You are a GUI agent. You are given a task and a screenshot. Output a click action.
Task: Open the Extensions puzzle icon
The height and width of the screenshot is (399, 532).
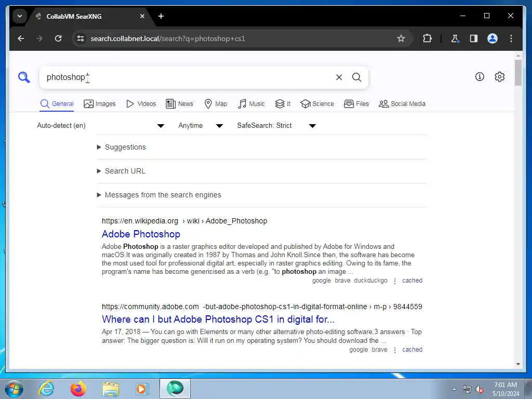click(x=427, y=38)
